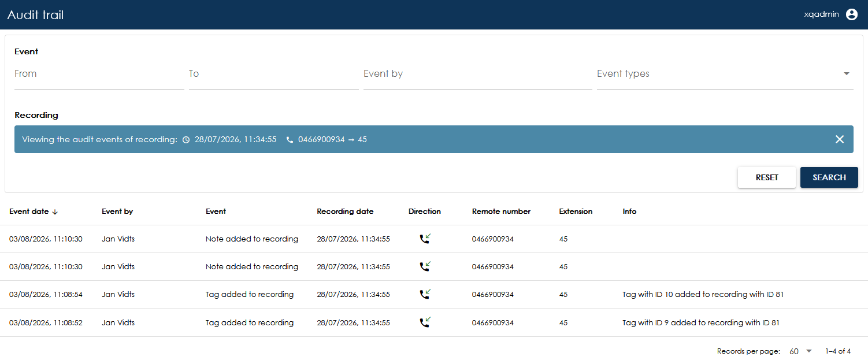
Task: Dismiss the recording filter banner with X
Action: 840,139
